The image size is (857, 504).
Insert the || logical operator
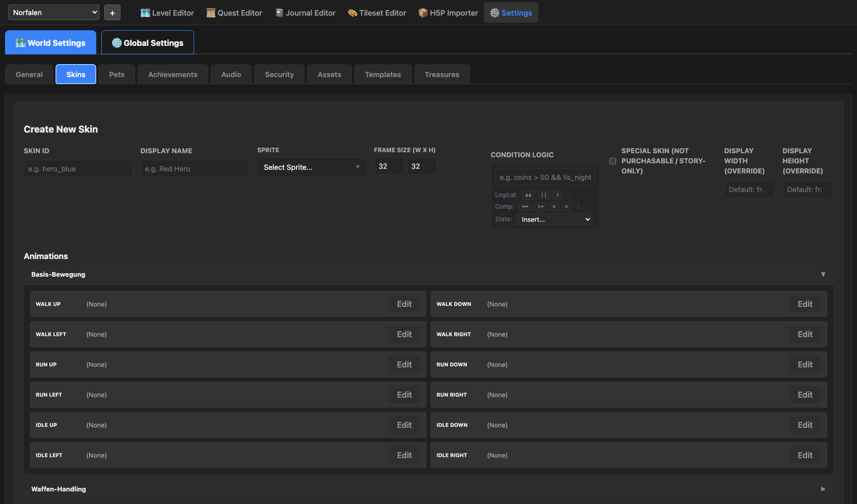pos(543,195)
